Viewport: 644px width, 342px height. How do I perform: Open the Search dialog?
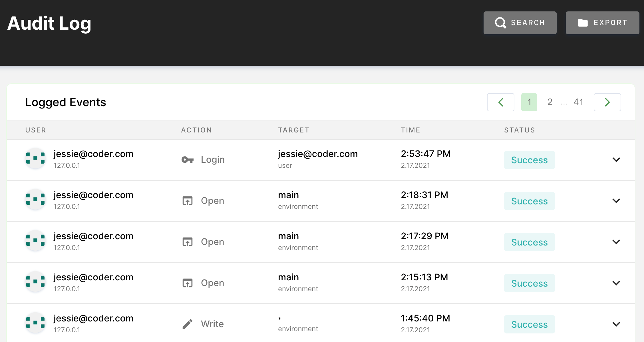(520, 22)
